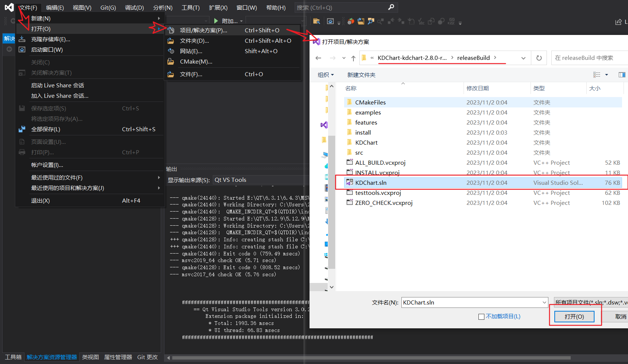Screen dimensions: 628x364
Task: Open the view options dropdown arrow
Action: click(x=606, y=75)
